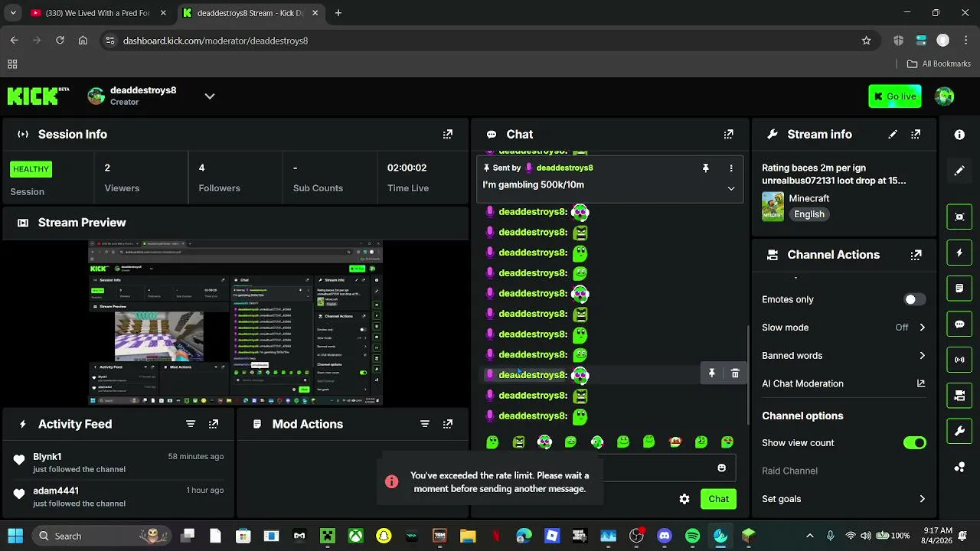The width and height of the screenshot is (980, 551).
Task: Show hidden system tray icons
Action: [810, 536]
